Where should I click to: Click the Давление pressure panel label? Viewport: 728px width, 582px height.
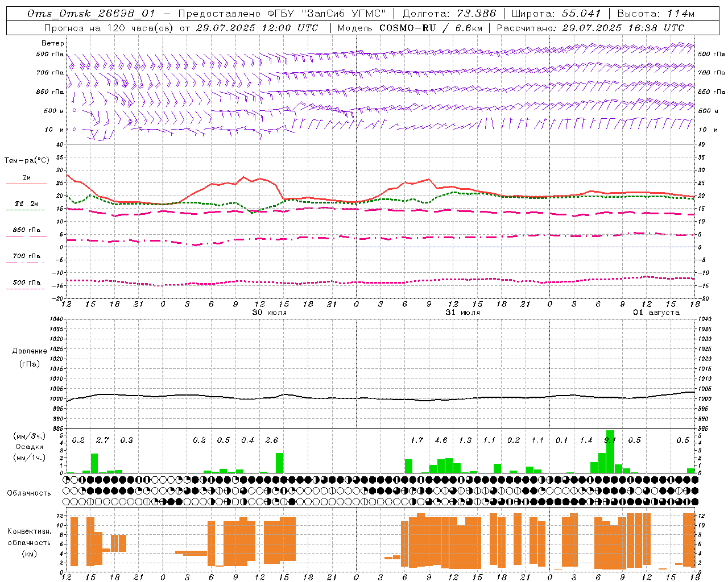[x=30, y=351]
